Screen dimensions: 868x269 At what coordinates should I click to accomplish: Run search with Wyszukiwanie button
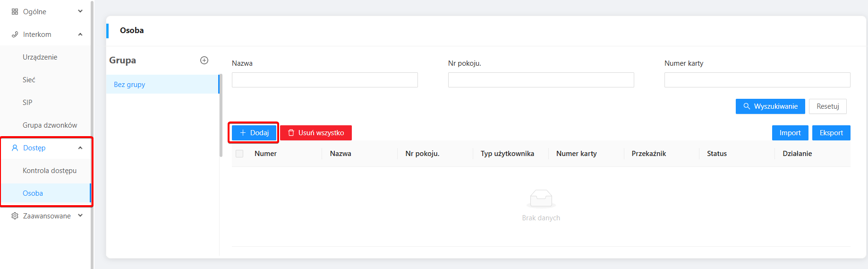770,106
